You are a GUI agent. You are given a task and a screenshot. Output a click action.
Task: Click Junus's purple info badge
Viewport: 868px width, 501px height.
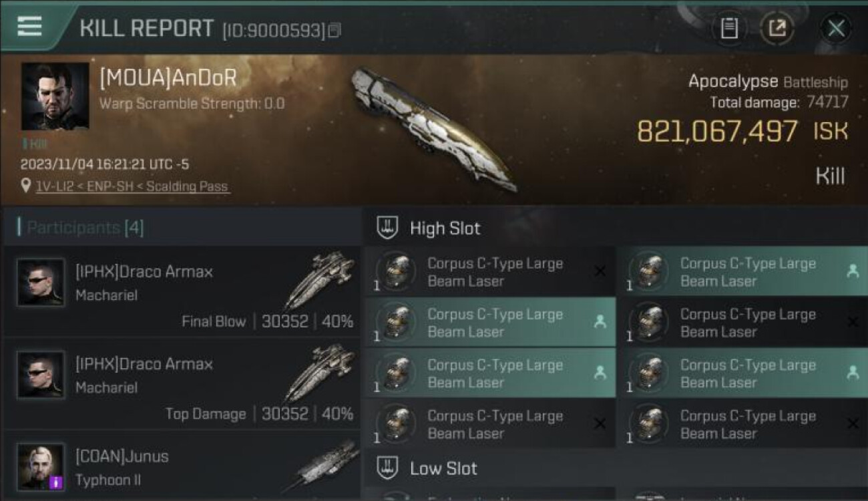[57, 482]
